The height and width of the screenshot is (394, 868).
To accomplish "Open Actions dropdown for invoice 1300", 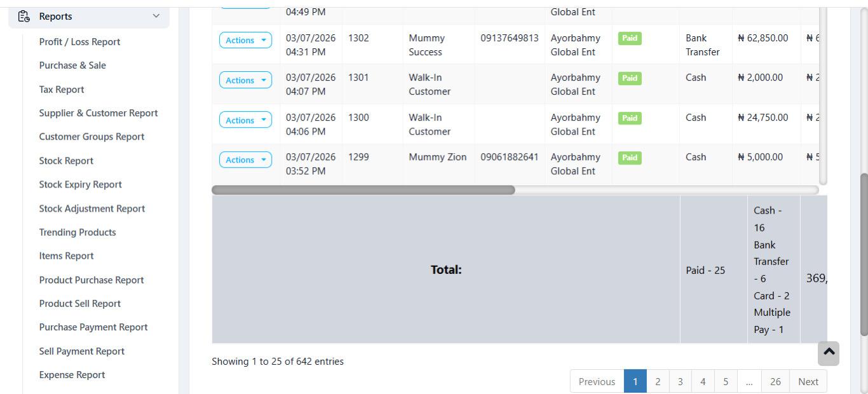I will click(245, 120).
